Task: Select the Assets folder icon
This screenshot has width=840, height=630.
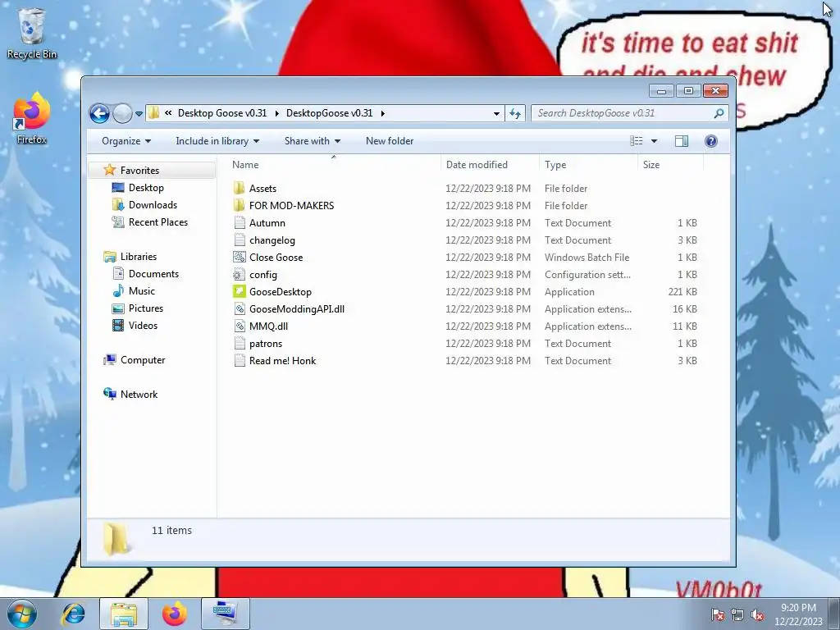Action: click(x=240, y=188)
